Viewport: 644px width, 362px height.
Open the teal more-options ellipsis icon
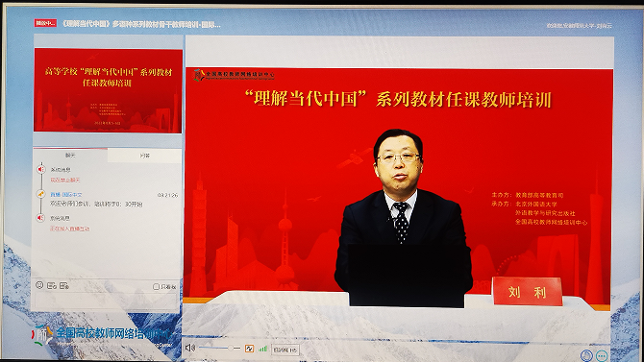(x=602, y=355)
